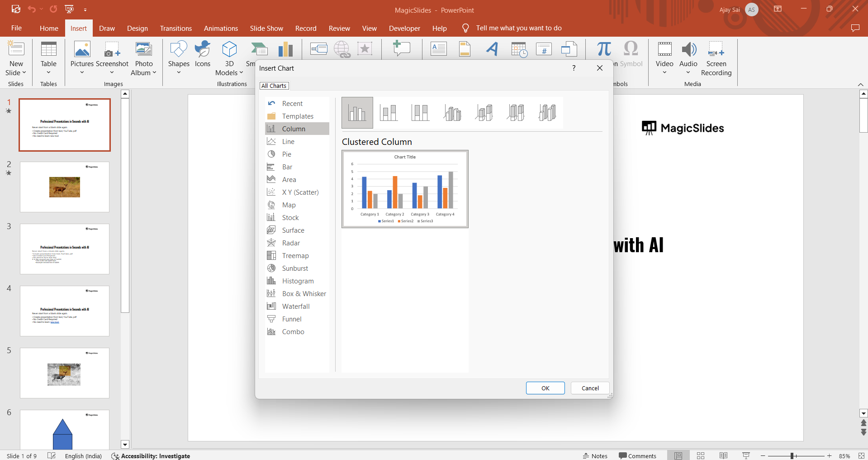This screenshot has width=868, height=460.
Task: Expand the Audio dropdown menu
Action: coord(688,72)
